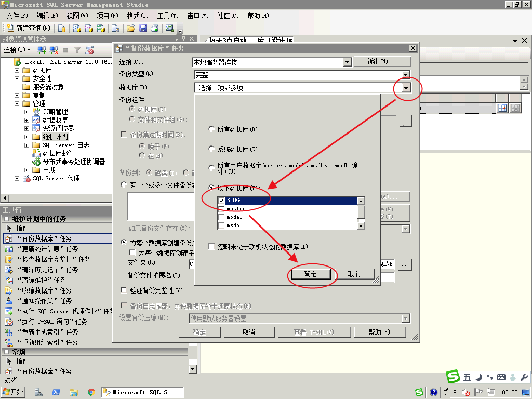
Task: Click 取消 at the backup dialog bottom
Action: click(249, 332)
